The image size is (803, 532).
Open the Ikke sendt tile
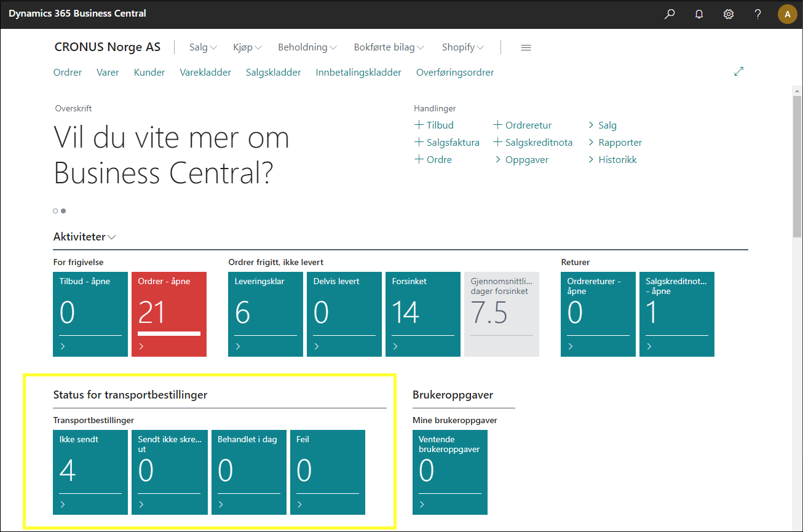(90, 472)
